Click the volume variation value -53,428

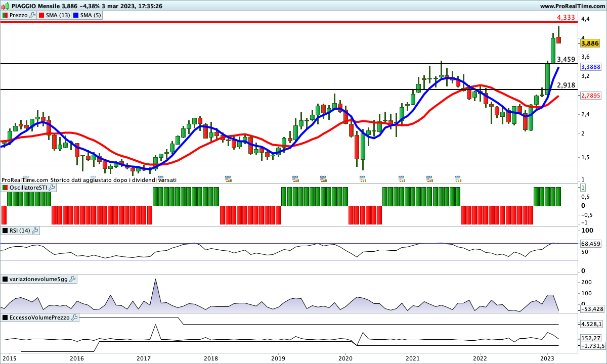coord(592,309)
